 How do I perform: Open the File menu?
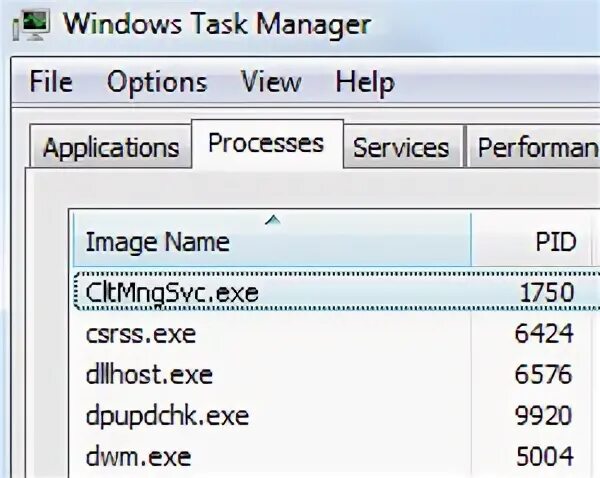click(51, 82)
